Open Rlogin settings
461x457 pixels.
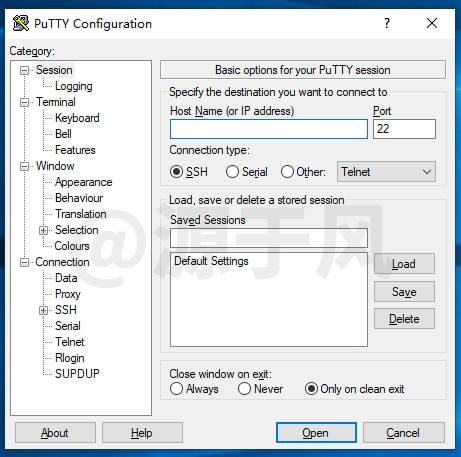[x=70, y=358]
